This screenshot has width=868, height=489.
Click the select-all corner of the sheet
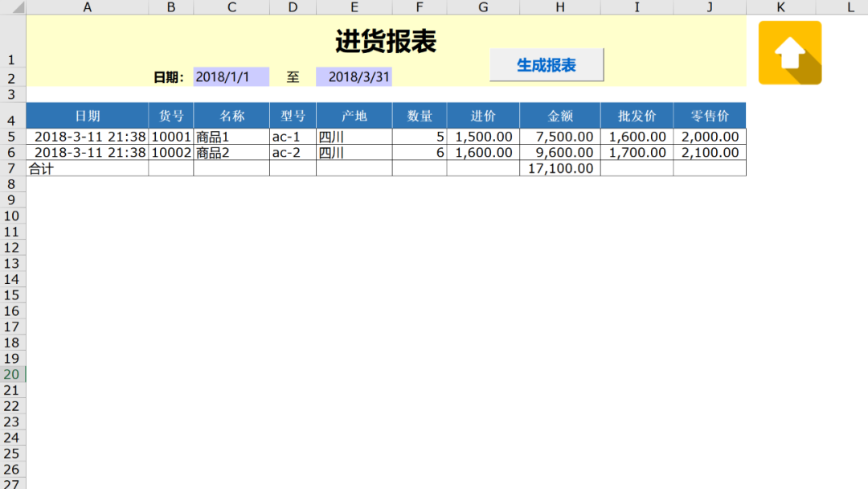point(12,7)
